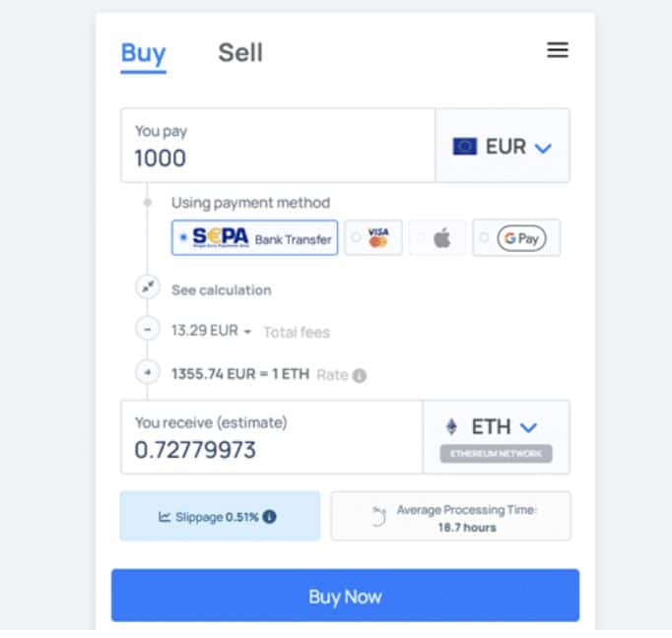
Task: Expand the 13.29 EUR total fees breakdown
Action: tap(211, 331)
